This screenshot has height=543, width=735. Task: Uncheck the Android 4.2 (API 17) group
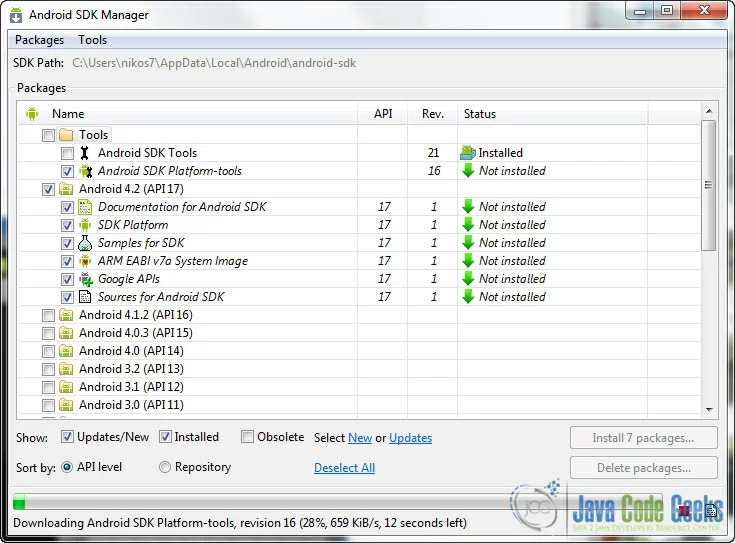pyautogui.click(x=48, y=189)
